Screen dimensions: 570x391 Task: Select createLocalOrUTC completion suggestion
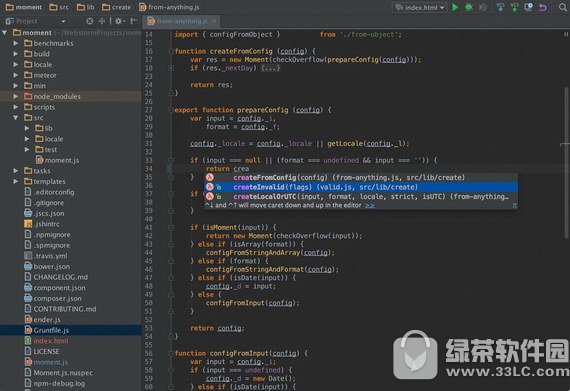point(361,197)
